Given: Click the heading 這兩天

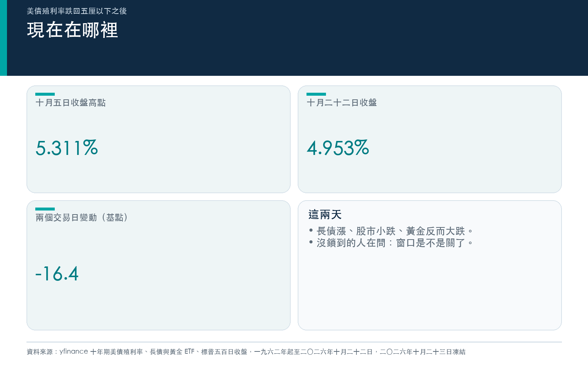Looking at the screenshot, I should click(325, 215).
